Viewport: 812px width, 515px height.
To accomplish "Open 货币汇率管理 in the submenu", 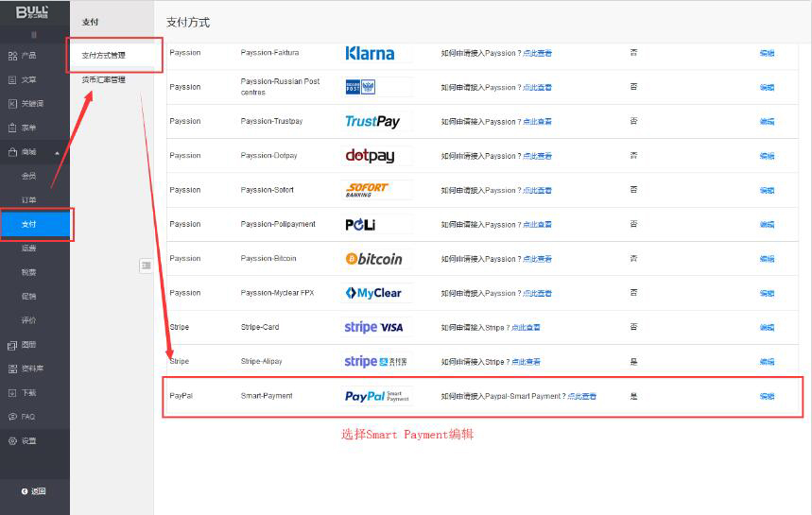I will pos(104,80).
